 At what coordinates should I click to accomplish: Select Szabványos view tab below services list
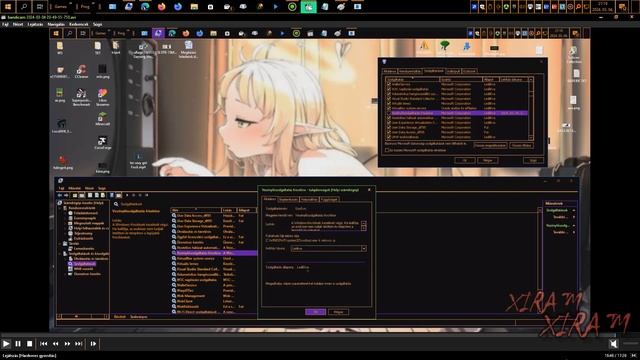point(138,317)
